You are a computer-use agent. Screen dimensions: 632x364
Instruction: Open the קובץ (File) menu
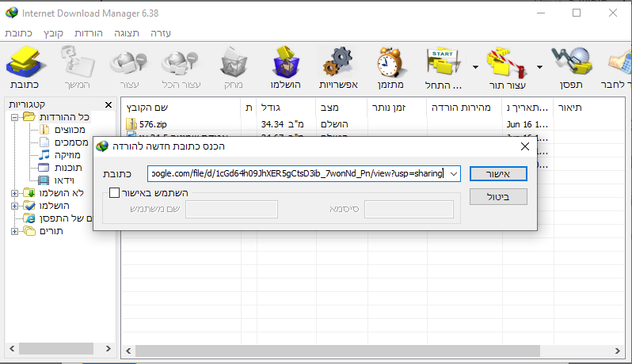click(x=53, y=33)
